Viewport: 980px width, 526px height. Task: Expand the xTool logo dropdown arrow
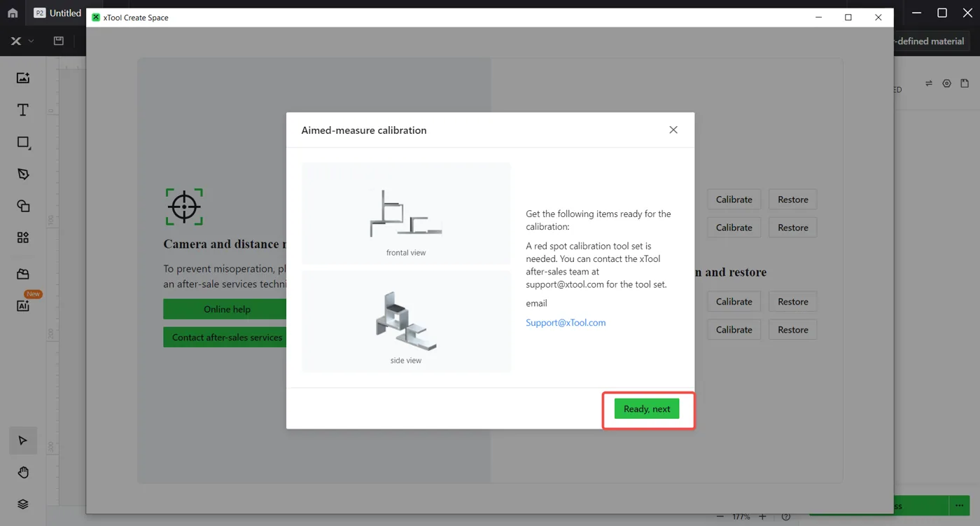click(31, 41)
